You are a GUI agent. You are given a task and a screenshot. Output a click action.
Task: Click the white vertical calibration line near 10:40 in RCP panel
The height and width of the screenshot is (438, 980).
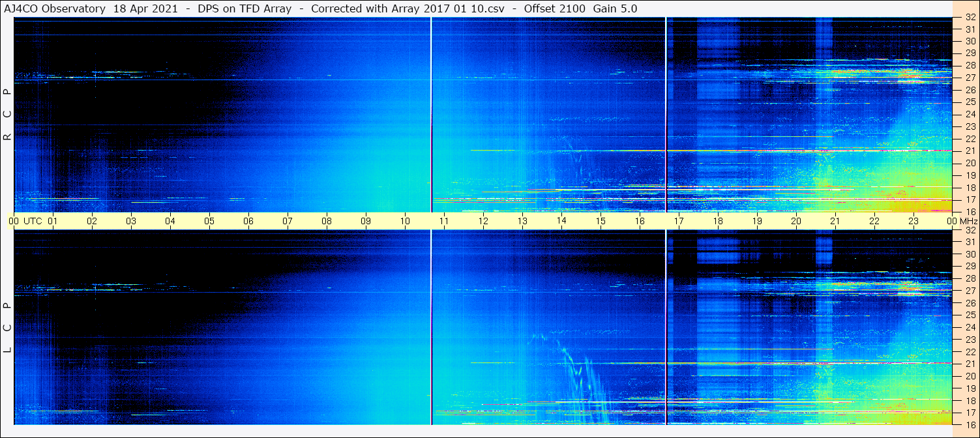click(431, 115)
